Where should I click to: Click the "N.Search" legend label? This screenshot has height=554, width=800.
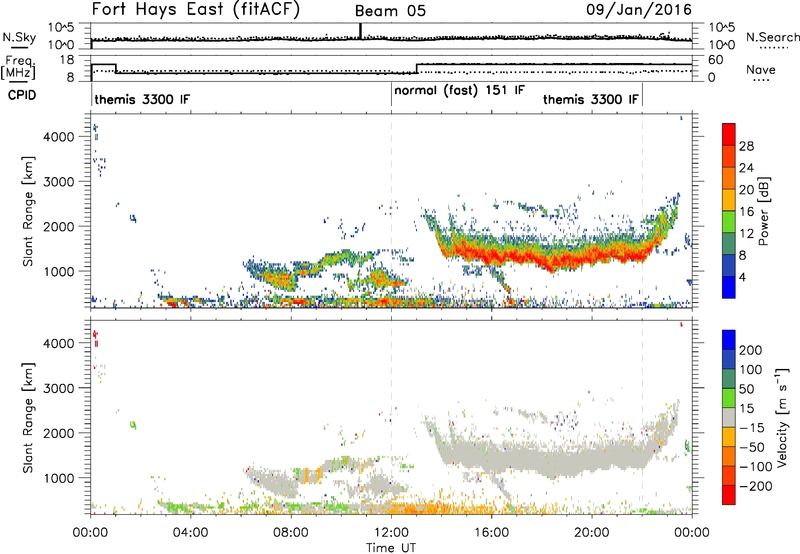[x=772, y=37]
